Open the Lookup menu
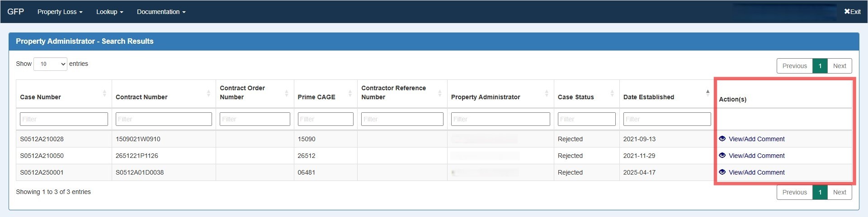Screen dimensions: 868x217 [110, 12]
